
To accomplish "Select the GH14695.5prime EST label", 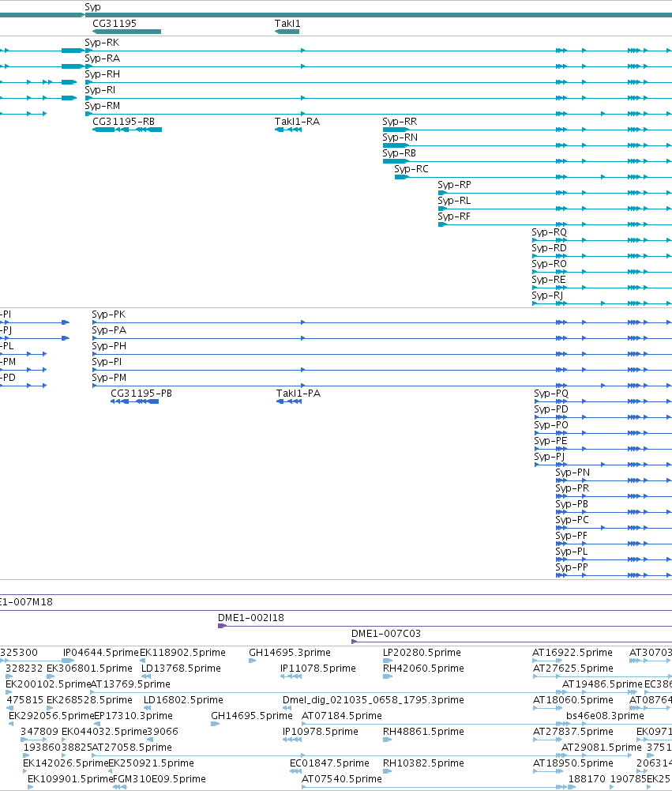I will tap(252, 716).
